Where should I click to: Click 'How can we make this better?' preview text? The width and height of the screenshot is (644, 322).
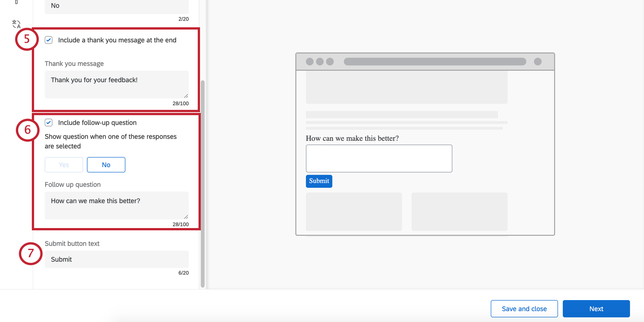[352, 138]
